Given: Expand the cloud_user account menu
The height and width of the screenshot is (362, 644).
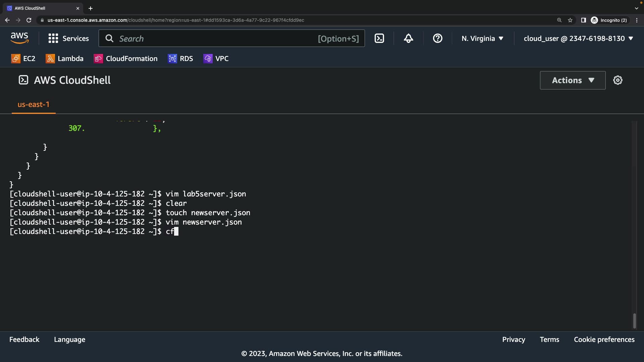Looking at the screenshot, I should tap(578, 39).
